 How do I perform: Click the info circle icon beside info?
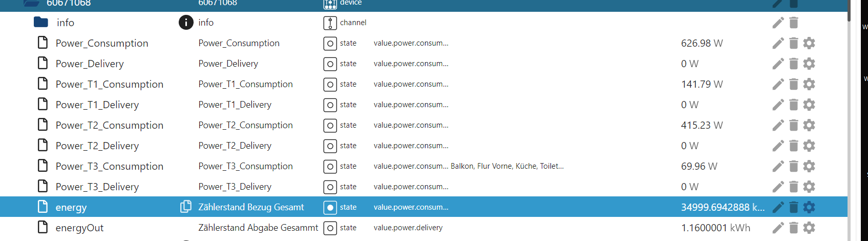click(185, 23)
